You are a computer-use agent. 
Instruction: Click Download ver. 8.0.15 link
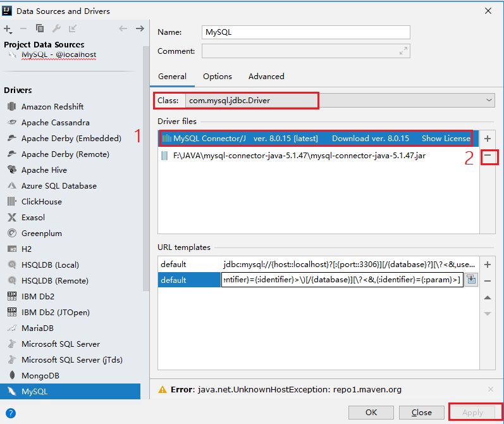click(x=371, y=139)
